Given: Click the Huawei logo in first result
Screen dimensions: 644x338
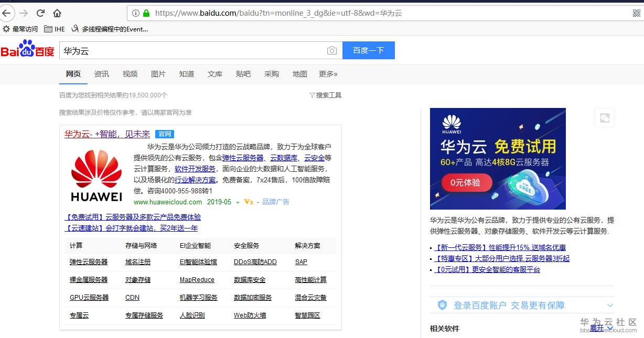Looking at the screenshot, I should (x=96, y=176).
